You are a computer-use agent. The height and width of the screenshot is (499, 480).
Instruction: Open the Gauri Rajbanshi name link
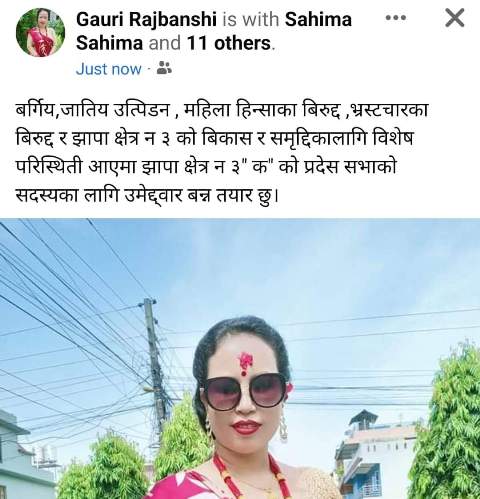point(146,19)
